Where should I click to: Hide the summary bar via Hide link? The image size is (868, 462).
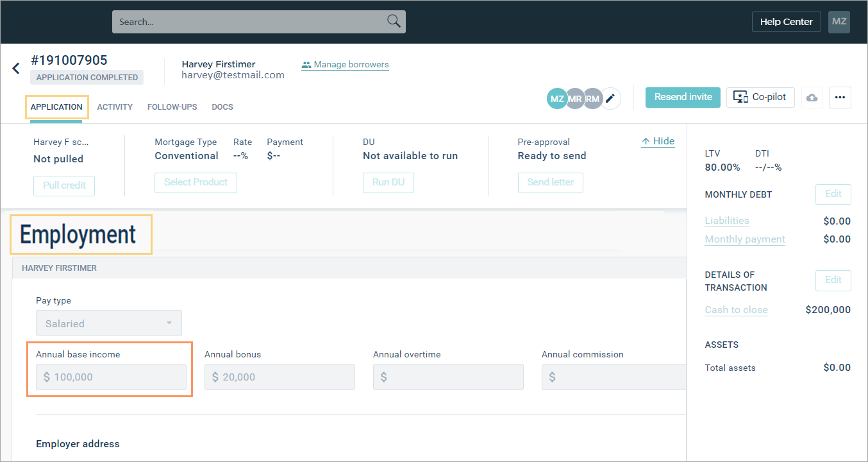click(x=658, y=141)
